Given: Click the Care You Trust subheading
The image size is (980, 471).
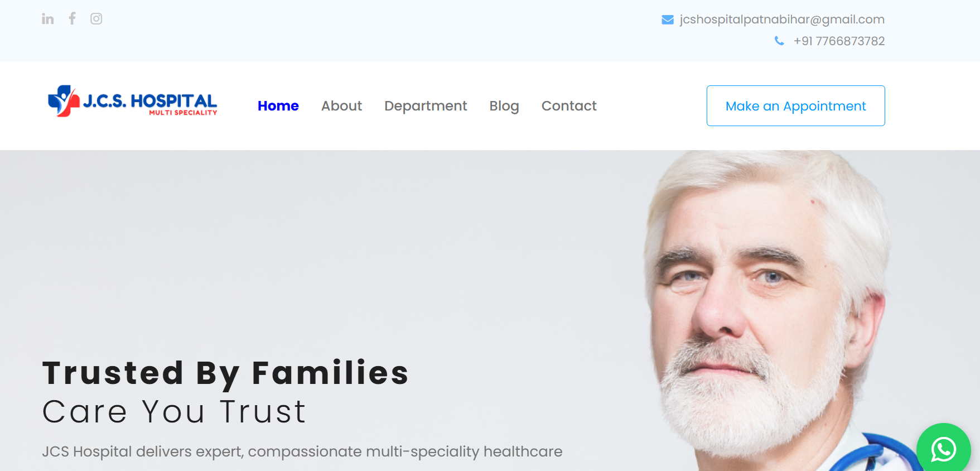Looking at the screenshot, I should point(174,412).
